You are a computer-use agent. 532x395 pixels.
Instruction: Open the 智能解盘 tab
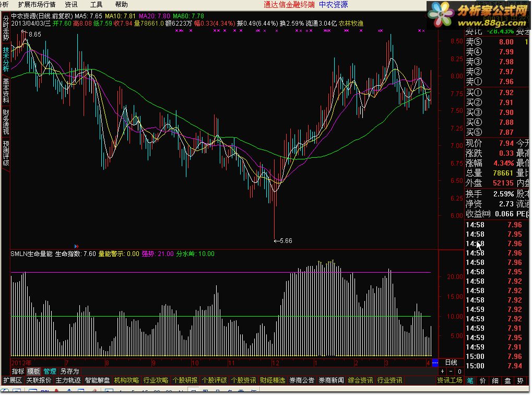tap(97, 380)
